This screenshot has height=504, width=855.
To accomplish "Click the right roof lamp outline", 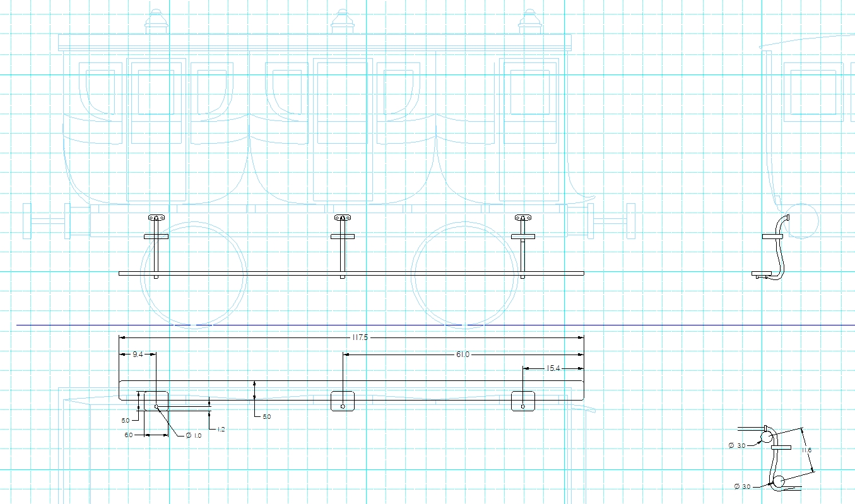I will [x=529, y=22].
